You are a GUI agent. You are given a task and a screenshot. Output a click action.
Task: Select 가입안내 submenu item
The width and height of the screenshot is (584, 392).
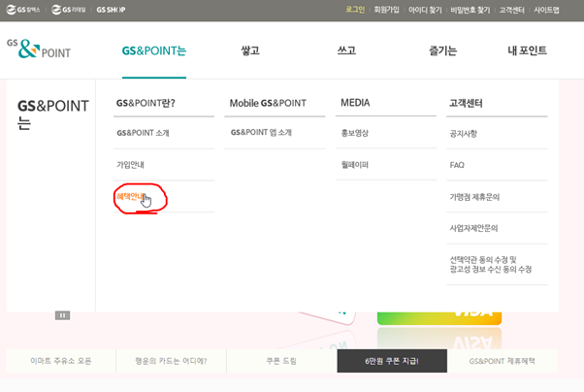click(130, 165)
